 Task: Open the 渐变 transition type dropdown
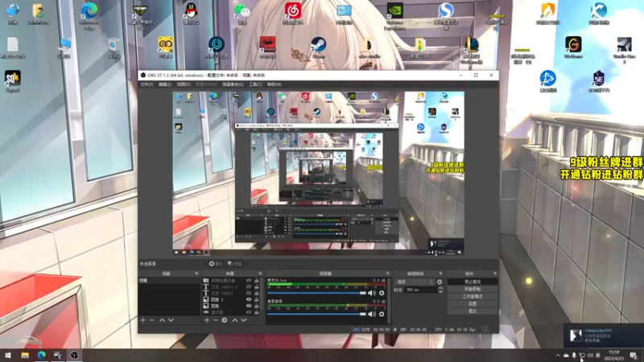pyautogui.click(x=414, y=282)
